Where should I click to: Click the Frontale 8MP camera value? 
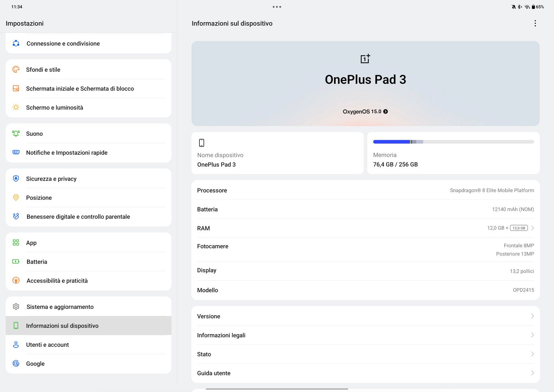pos(519,246)
